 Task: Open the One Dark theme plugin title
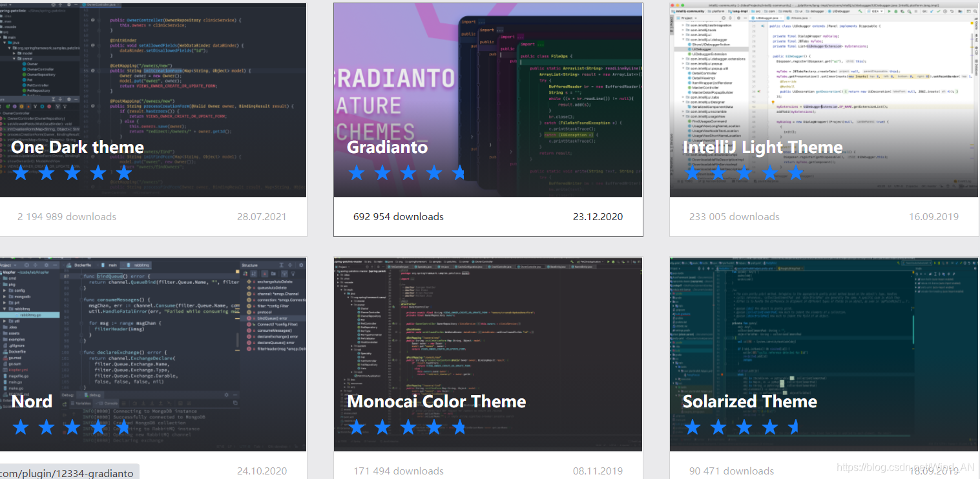tap(78, 147)
